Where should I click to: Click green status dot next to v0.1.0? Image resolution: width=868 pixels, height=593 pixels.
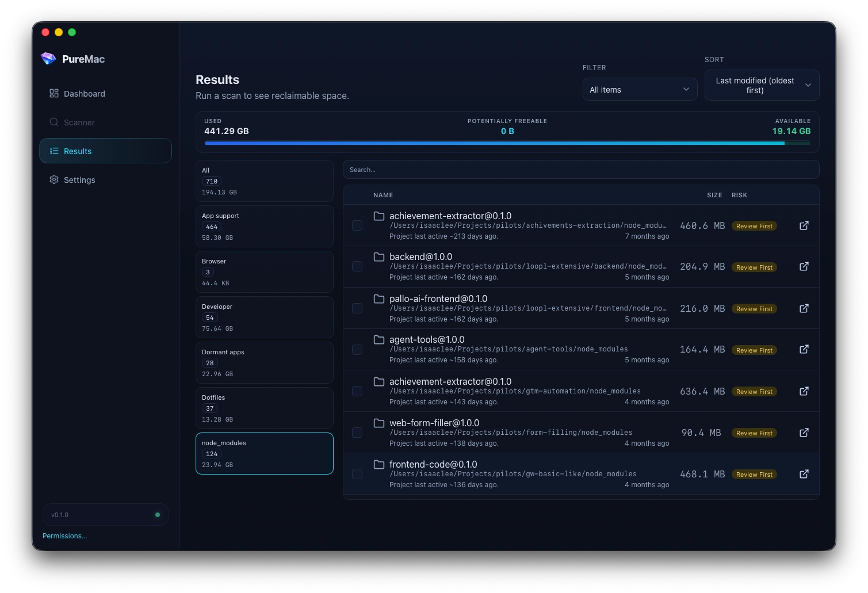[158, 515]
